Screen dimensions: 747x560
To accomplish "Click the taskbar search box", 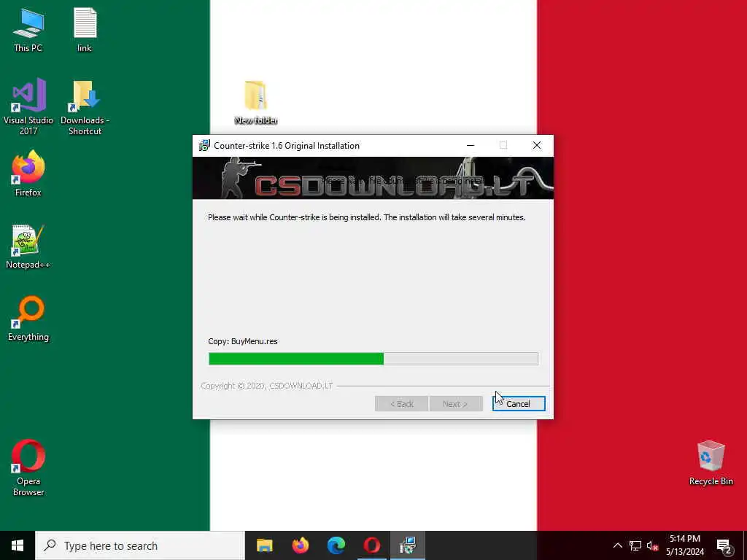I will pyautogui.click(x=140, y=545).
